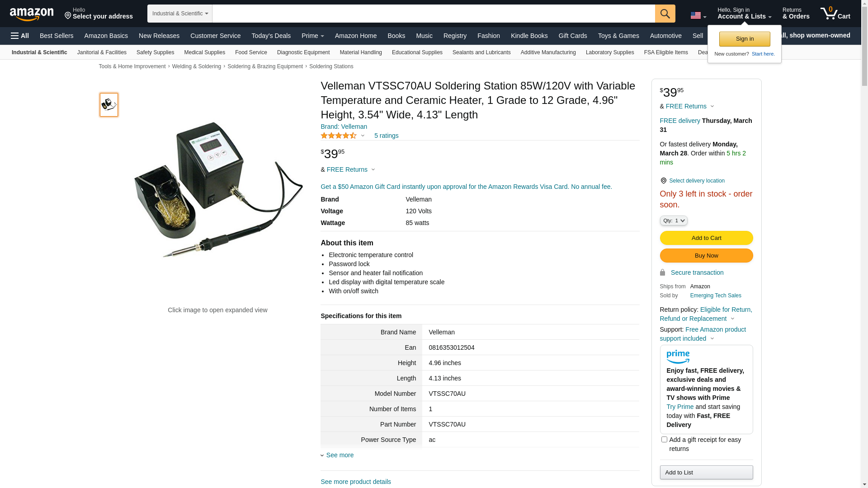Click the Buy Now button
Viewport: 868px width, 488px height.
pyautogui.click(x=706, y=256)
